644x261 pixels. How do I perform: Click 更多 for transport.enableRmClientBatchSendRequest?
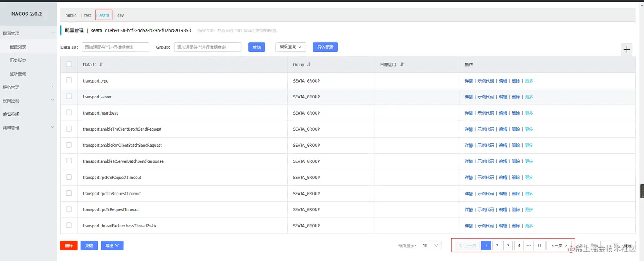coord(529,146)
